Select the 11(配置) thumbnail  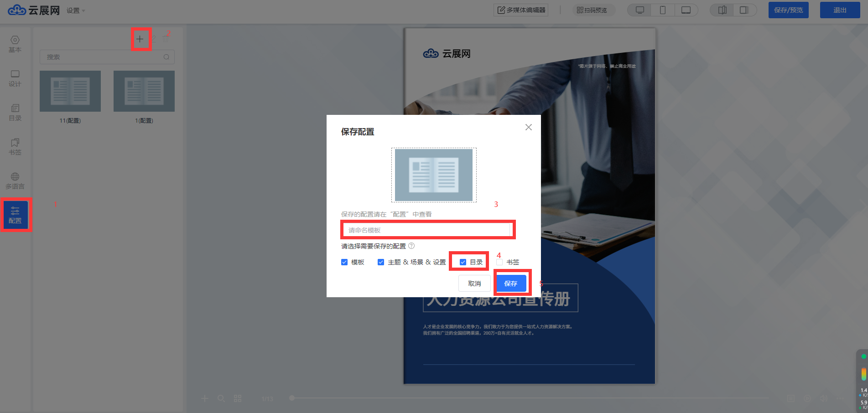coord(70,91)
